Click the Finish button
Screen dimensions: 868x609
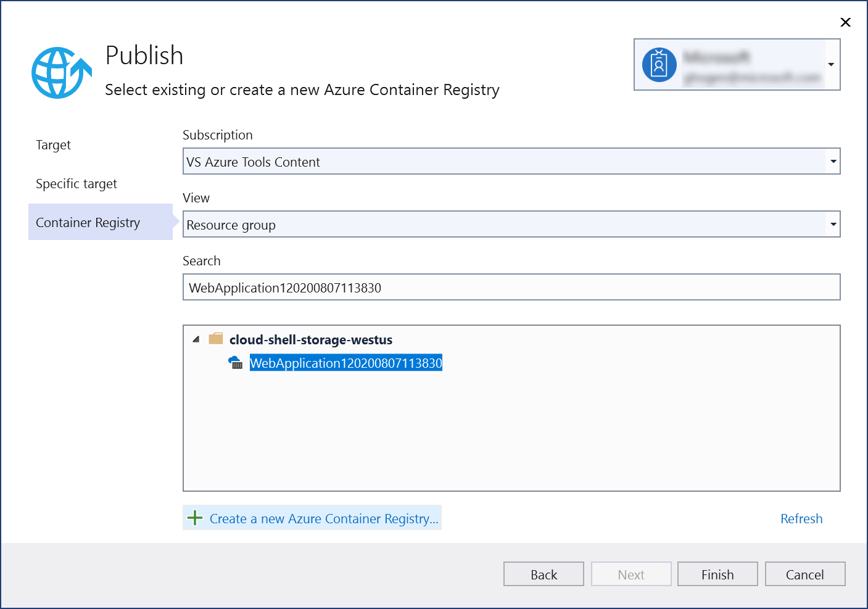[717, 574]
